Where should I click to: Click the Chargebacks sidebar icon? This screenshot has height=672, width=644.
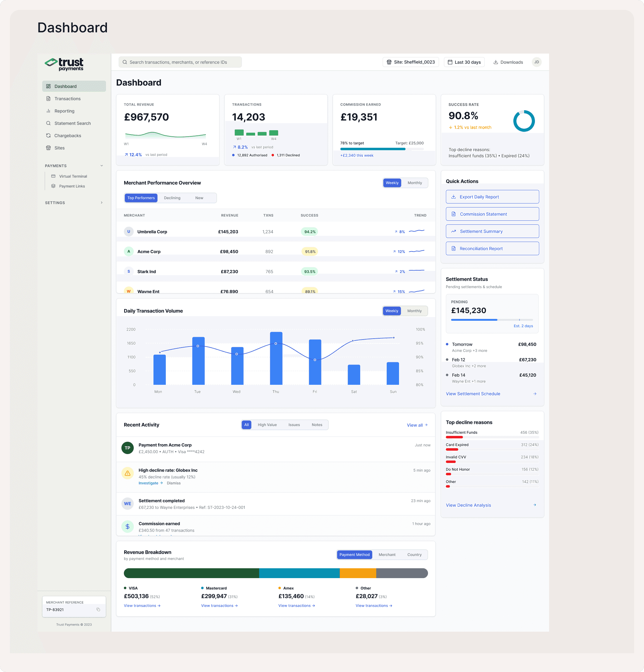(48, 135)
